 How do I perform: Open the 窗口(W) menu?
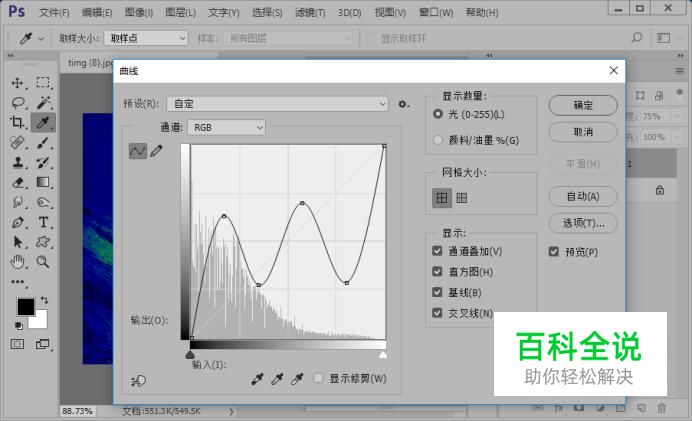[436, 12]
